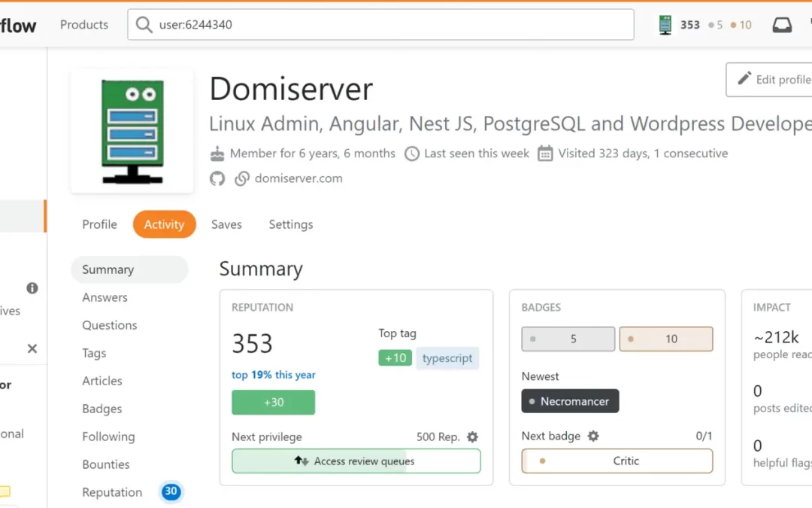The width and height of the screenshot is (812, 508).
Task: Open the Products menu
Action: pos(84,25)
